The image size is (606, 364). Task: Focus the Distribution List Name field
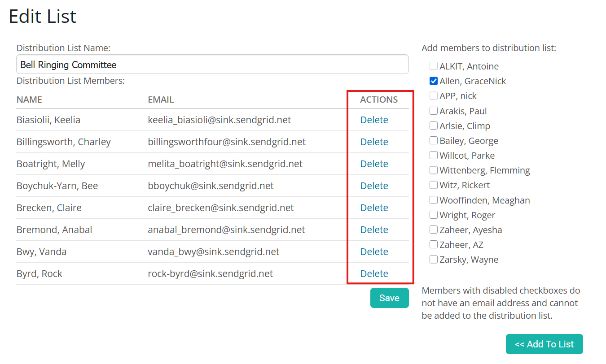tap(212, 65)
